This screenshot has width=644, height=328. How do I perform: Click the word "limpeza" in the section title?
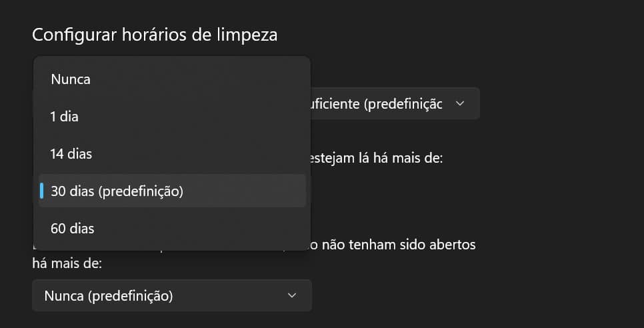245,35
